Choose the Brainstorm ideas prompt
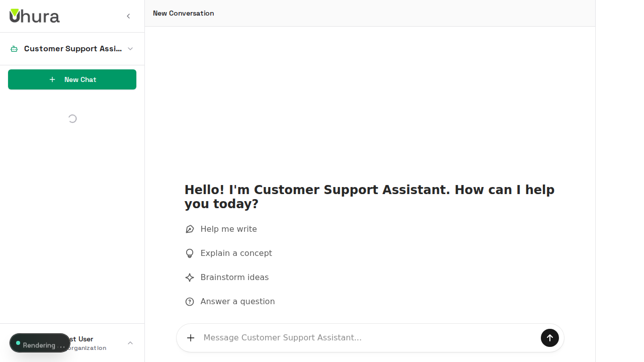 pos(234,277)
